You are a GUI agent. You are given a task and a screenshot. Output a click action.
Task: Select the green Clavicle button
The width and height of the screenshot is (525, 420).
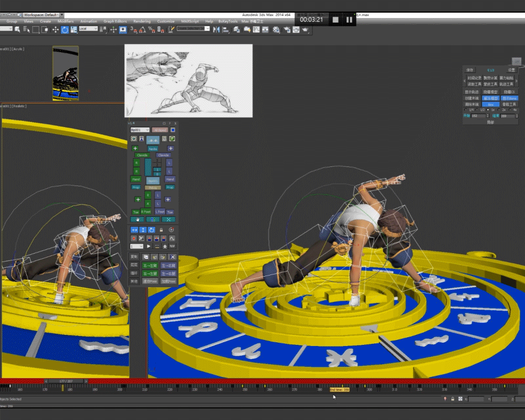tap(142, 155)
